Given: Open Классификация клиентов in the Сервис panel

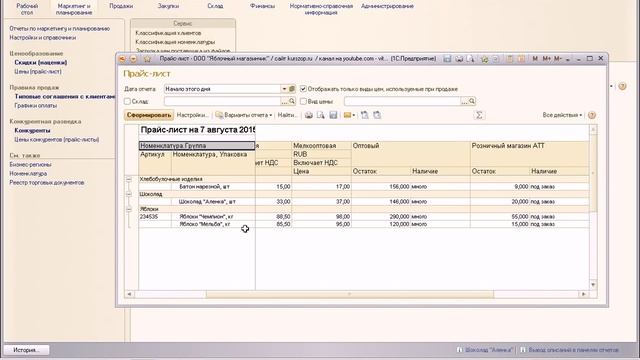Looking at the screenshot, I should 168,33.
